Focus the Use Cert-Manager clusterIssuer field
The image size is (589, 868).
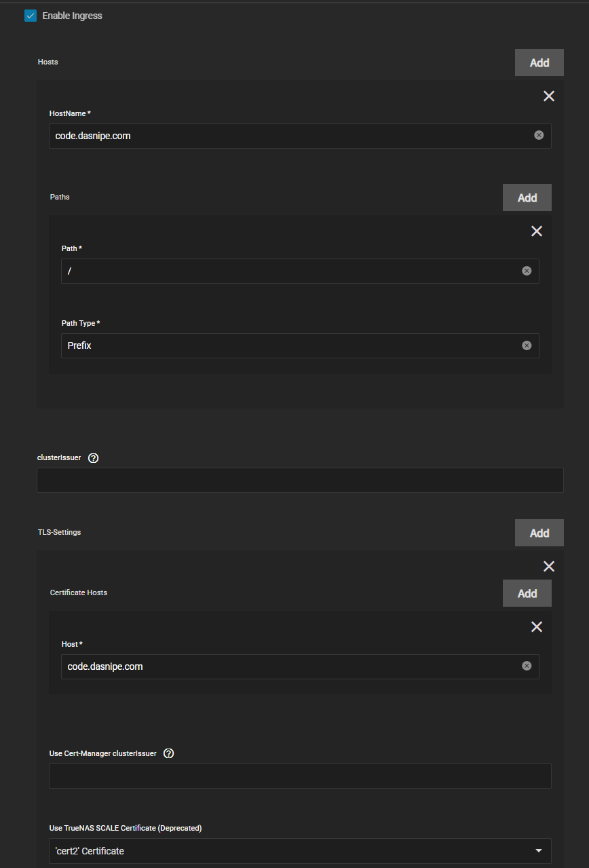coord(299,776)
